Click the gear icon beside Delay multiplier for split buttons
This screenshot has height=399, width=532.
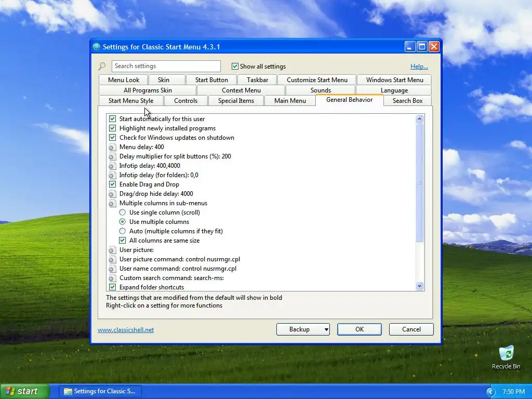[x=112, y=156]
